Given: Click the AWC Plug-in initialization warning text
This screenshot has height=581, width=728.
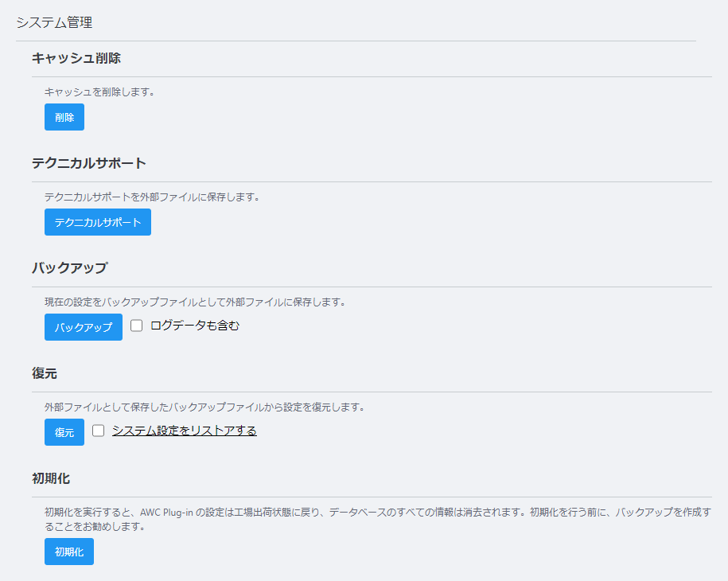Looking at the screenshot, I should click(x=378, y=519).
